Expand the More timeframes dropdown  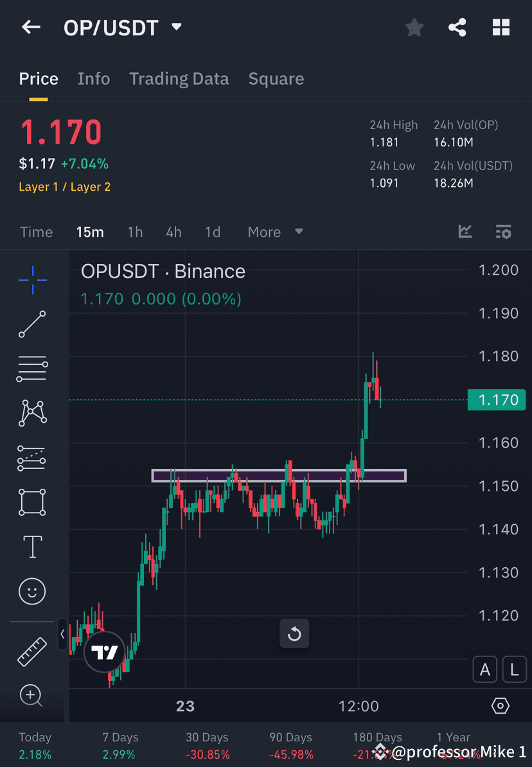pyautogui.click(x=275, y=232)
